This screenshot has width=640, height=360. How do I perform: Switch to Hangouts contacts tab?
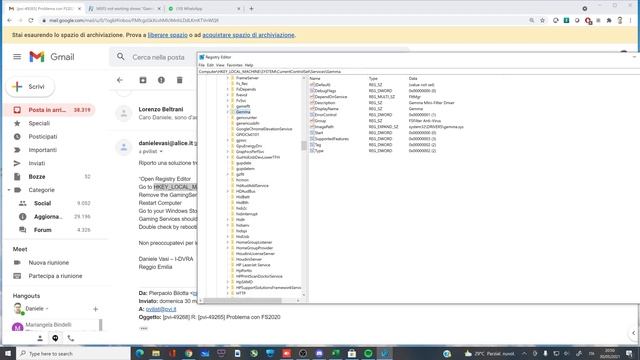click(x=40, y=338)
